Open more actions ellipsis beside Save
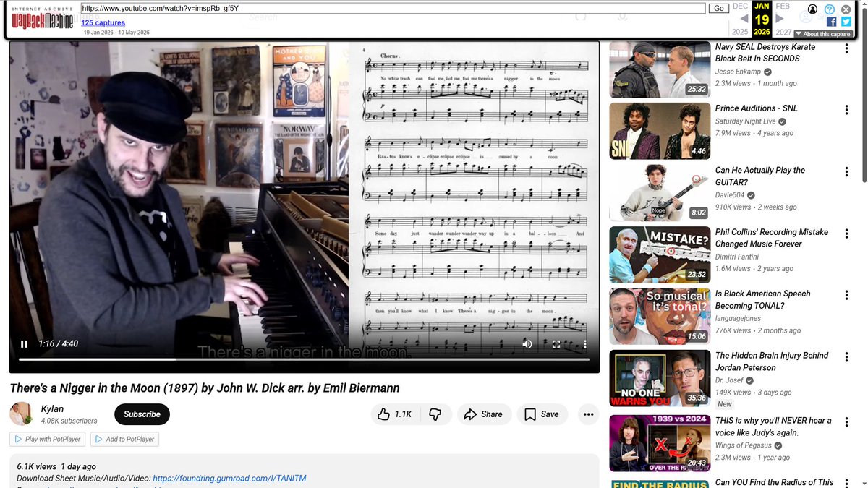 point(588,414)
